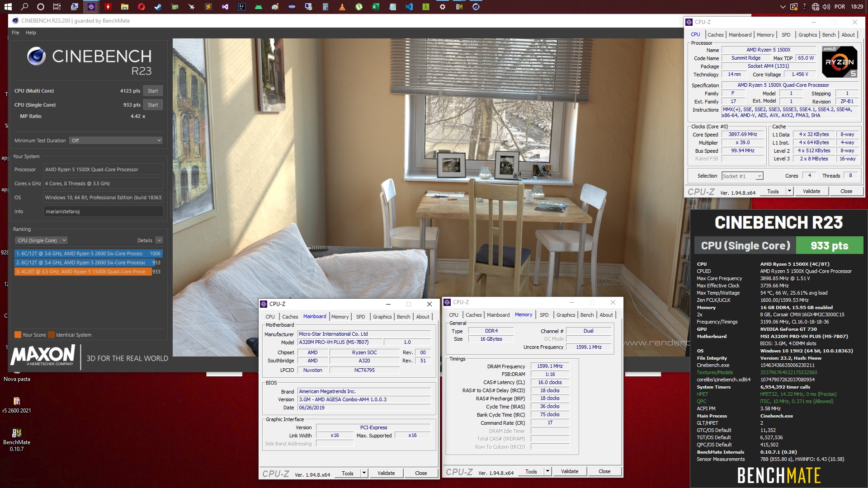Viewport: 868px width, 488px height.
Task: Open Cinebench taskbar icon
Action: [476, 7]
